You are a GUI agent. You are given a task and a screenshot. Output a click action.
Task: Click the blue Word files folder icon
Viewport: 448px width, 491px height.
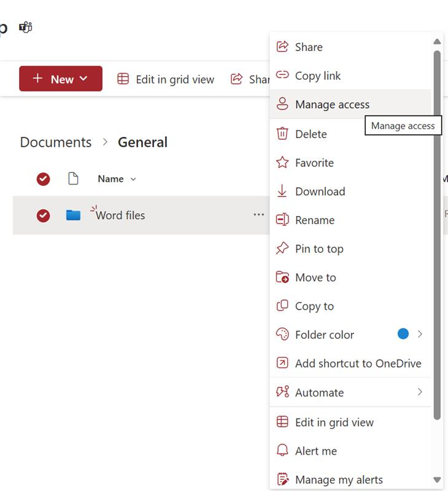[73, 215]
